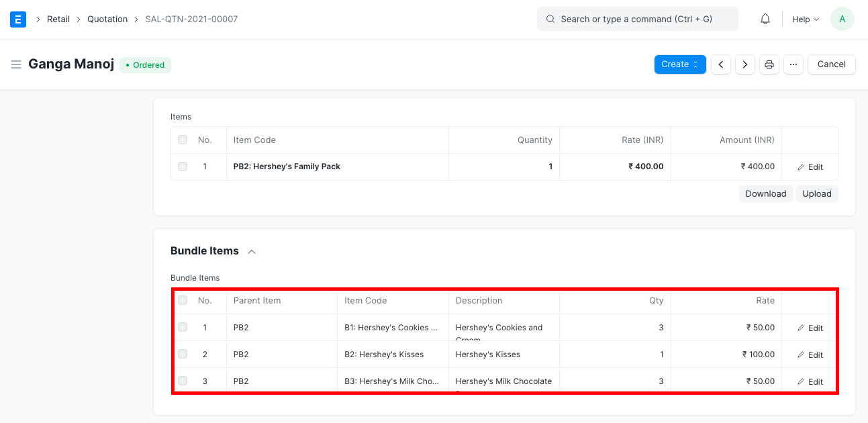Open the Create dropdown
Screen dimensions: 868x423
pos(680,64)
